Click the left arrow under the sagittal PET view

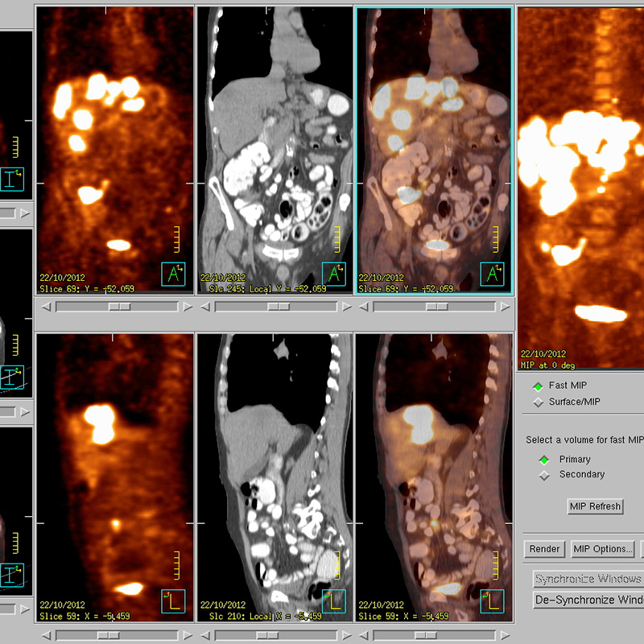[46, 635]
